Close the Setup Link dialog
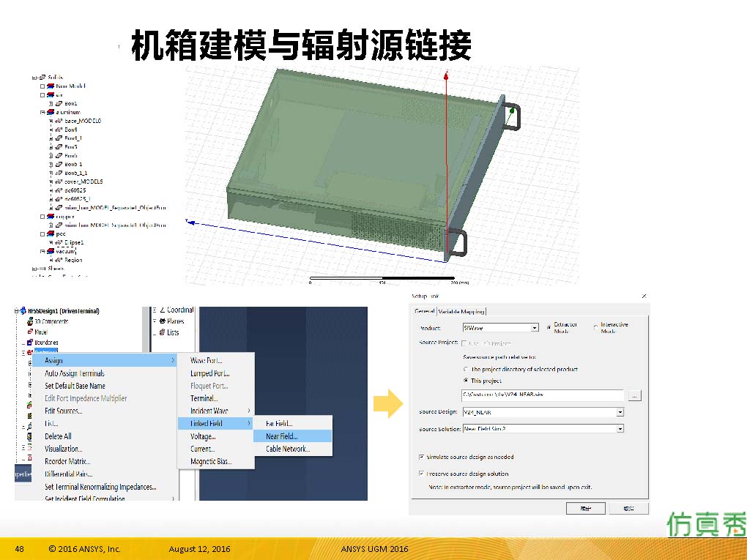747x560 pixels. (x=644, y=296)
